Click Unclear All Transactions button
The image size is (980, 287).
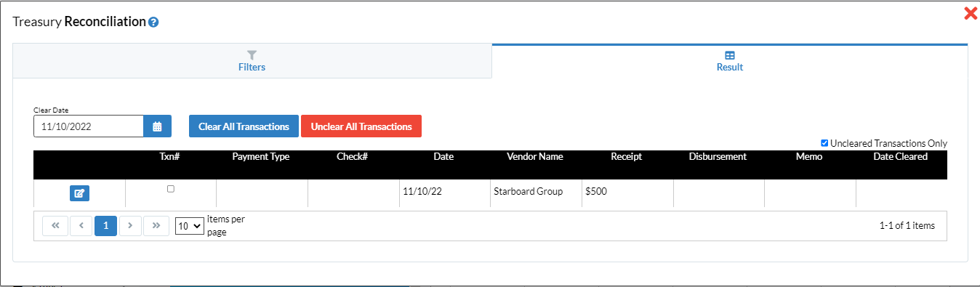click(361, 126)
